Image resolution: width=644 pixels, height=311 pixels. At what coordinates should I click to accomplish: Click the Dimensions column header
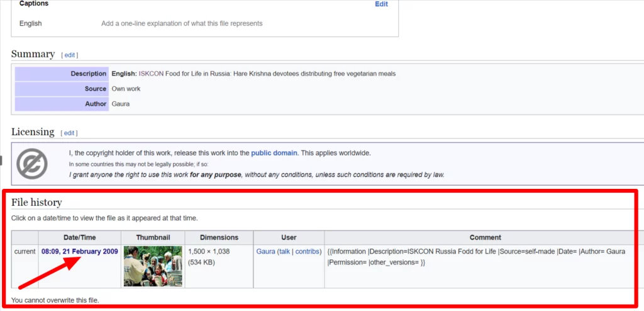click(219, 237)
